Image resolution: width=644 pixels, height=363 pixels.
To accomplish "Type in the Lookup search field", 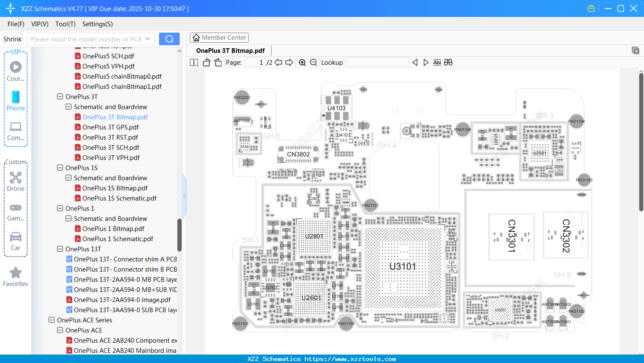I will click(x=377, y=62).
